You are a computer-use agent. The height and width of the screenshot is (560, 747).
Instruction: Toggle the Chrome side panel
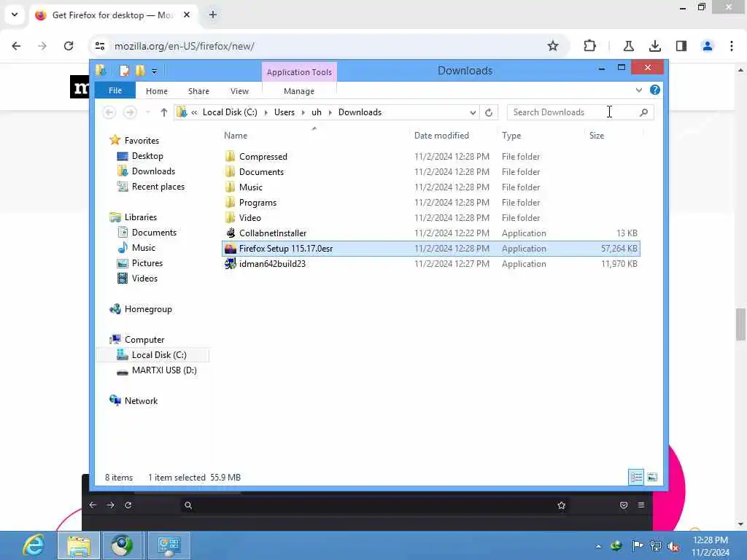681,46
